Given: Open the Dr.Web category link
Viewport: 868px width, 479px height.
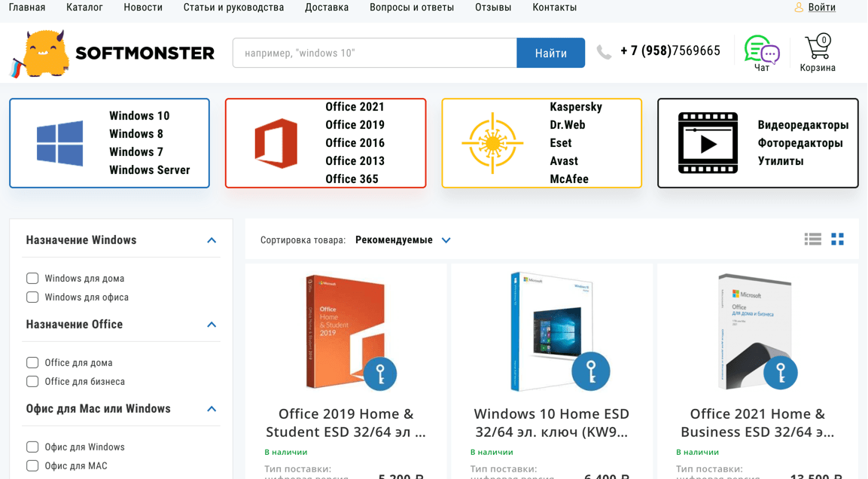Looking at the screenshot, I should pos(568,124).
